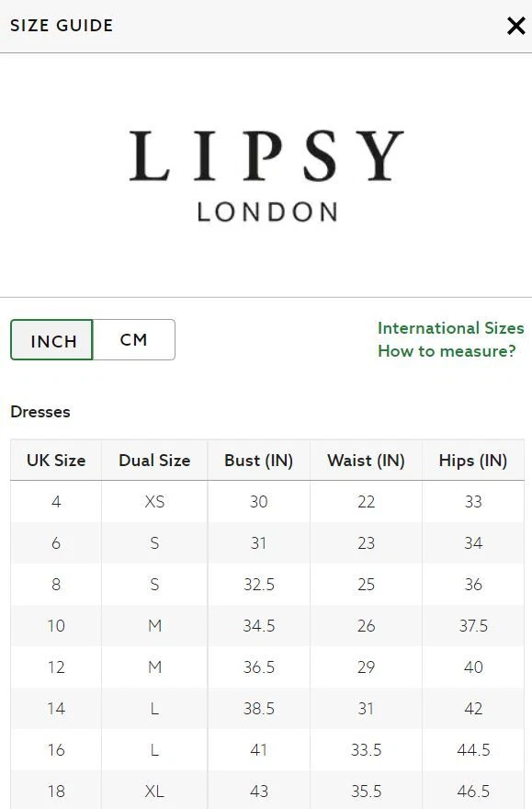Click the Lipsy London logo

(266, 176)
